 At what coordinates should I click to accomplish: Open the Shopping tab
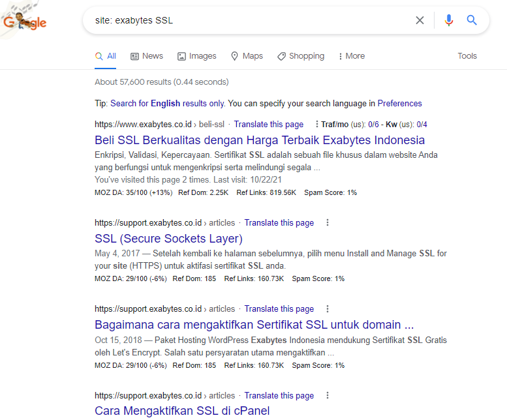point(301,56)
